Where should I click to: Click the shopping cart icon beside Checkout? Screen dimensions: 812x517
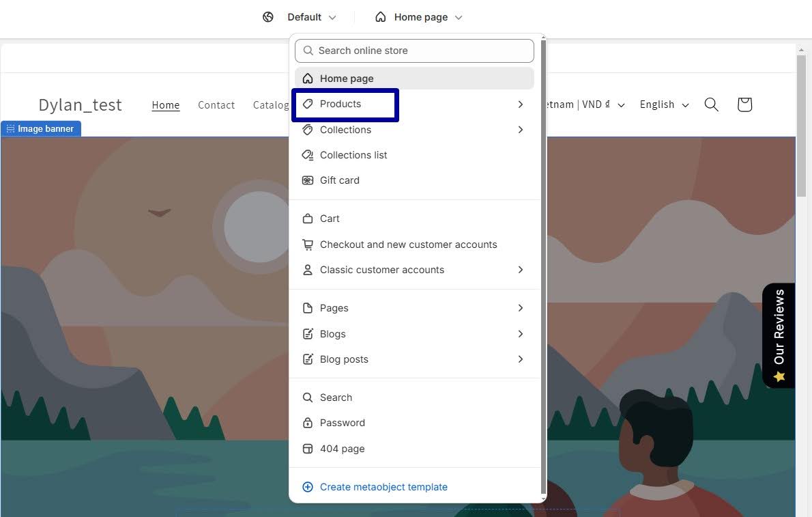[x=308, y=244]
